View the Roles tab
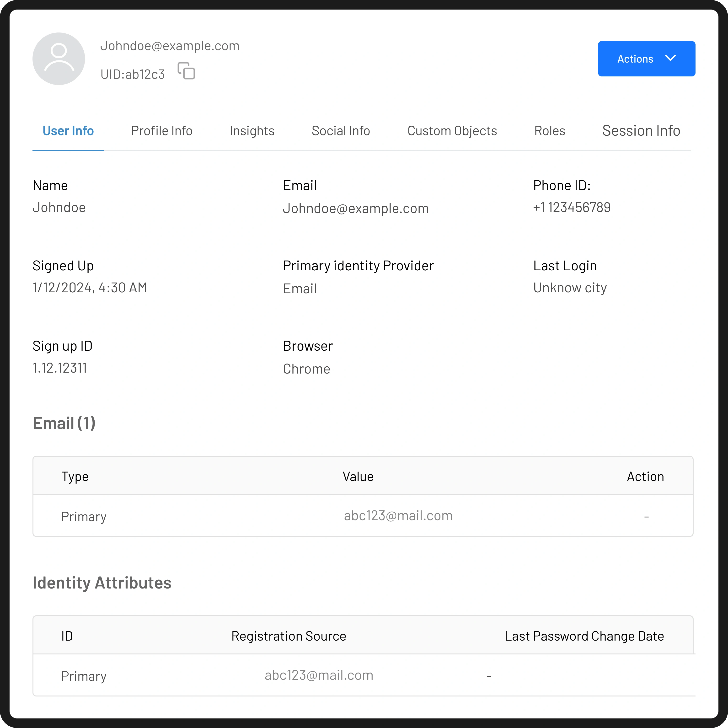728x728 pixels. pyautogui.click(x=549, y=131)
